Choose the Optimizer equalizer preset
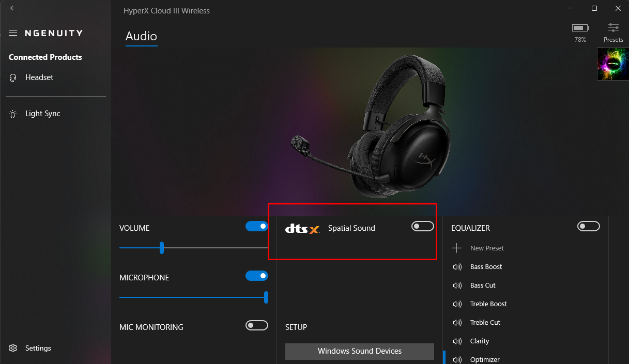629x364 pixels. pos(485,359)
